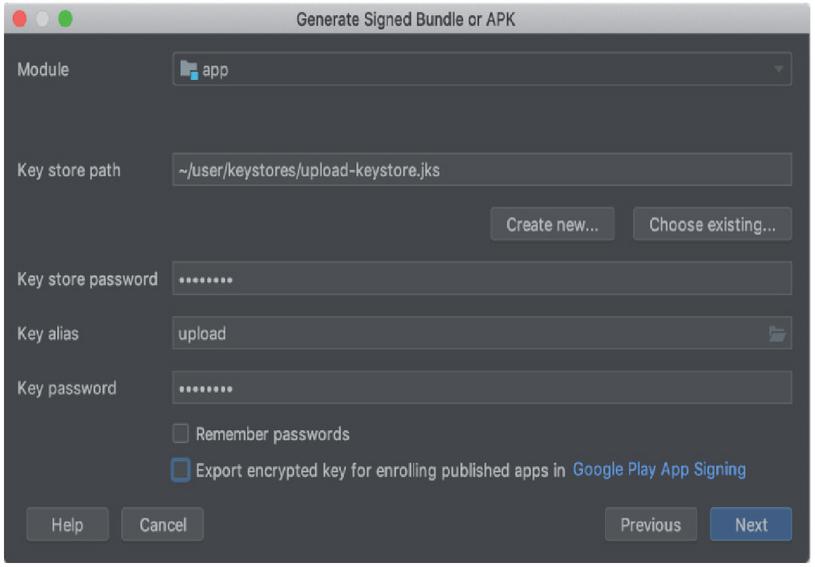Enable the Remember passwords checkbox
This screenshot has width=815, height=567.
(x=180, y=433)
